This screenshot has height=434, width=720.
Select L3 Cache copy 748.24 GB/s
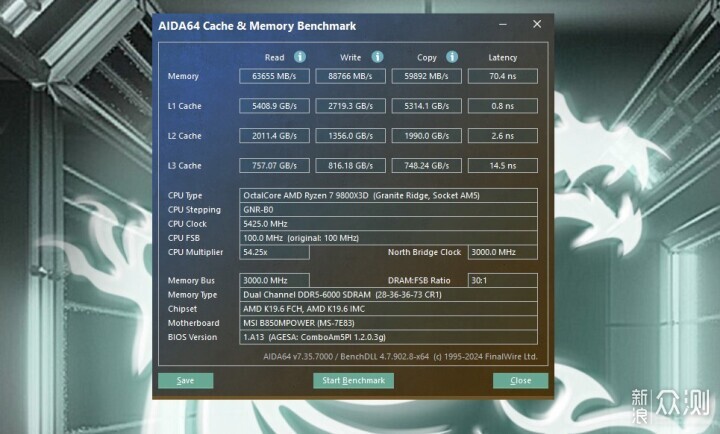(427, 166)
